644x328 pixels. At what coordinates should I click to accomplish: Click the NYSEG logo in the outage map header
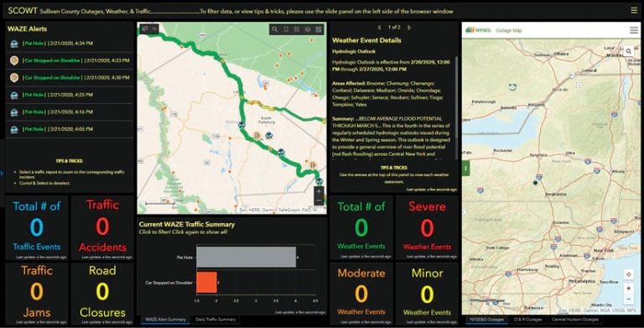click(x=478, y=30)
